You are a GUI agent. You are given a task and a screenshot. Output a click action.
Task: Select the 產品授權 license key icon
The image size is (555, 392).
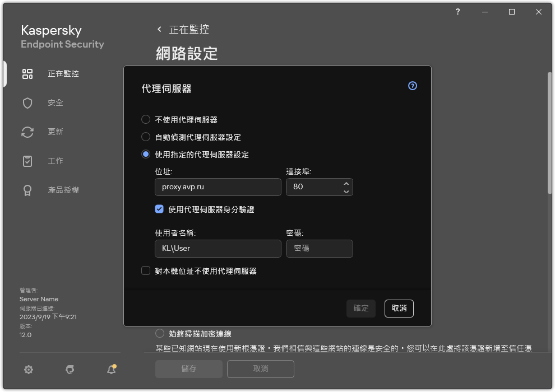point(27,190)
